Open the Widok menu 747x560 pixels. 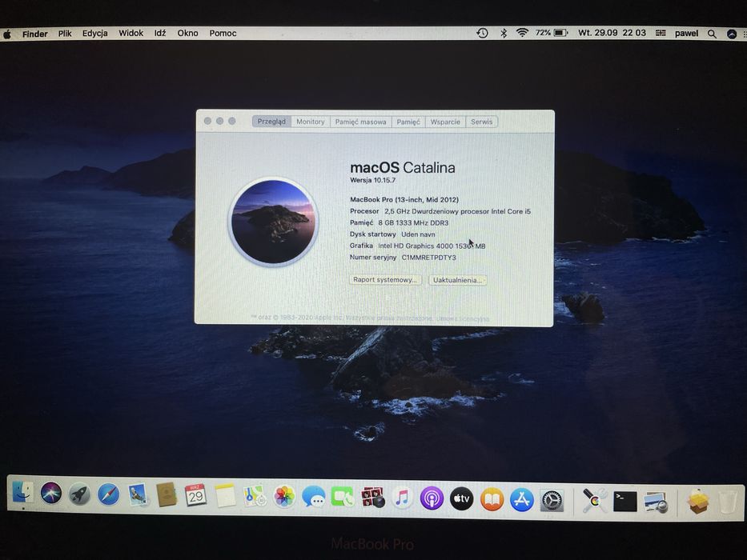pos(131,33)
